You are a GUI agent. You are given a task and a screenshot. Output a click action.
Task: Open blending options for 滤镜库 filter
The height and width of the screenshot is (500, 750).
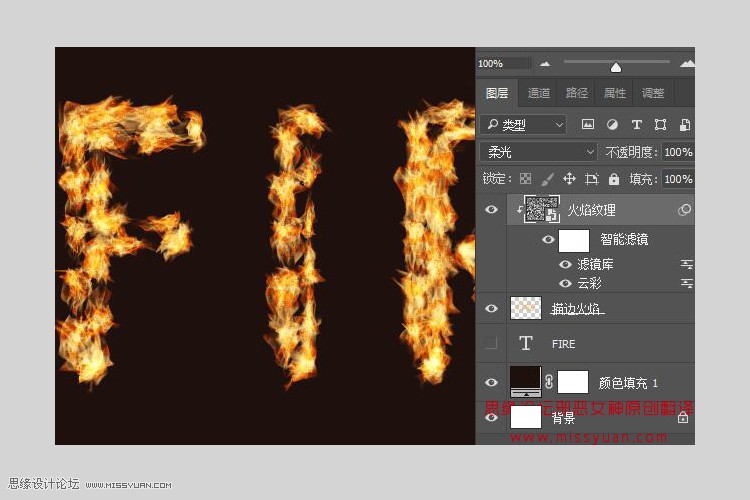[686, 264]
